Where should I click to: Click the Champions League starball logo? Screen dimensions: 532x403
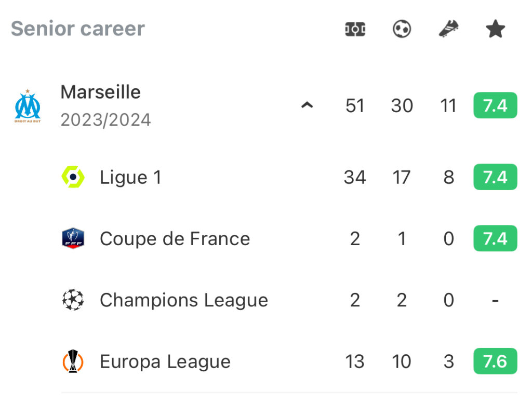pos(73,300)
